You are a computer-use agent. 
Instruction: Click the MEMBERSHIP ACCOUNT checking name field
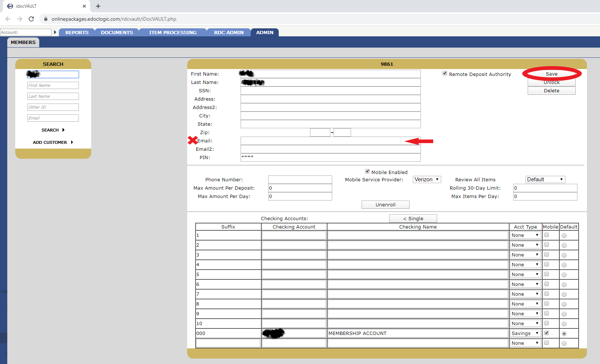[x=418, y=333]
